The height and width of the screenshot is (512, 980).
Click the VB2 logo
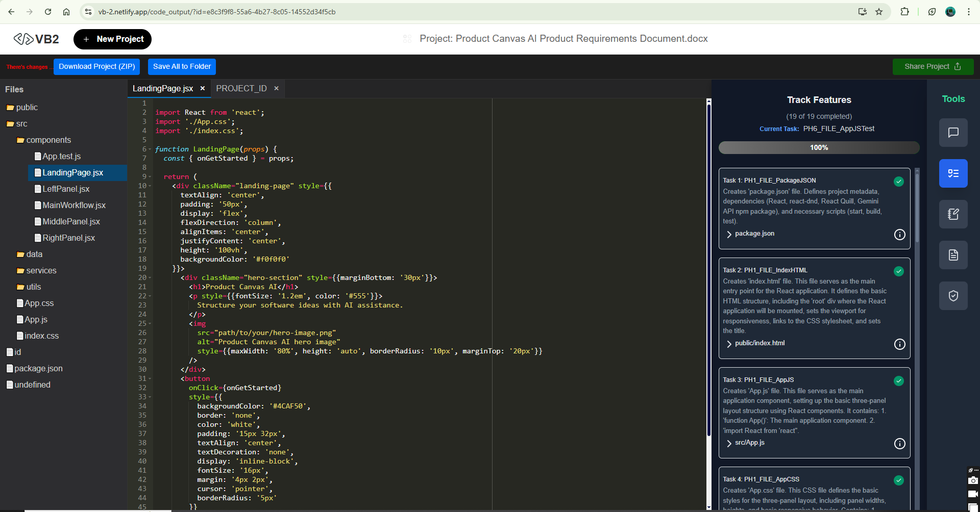tap(36, 39)
